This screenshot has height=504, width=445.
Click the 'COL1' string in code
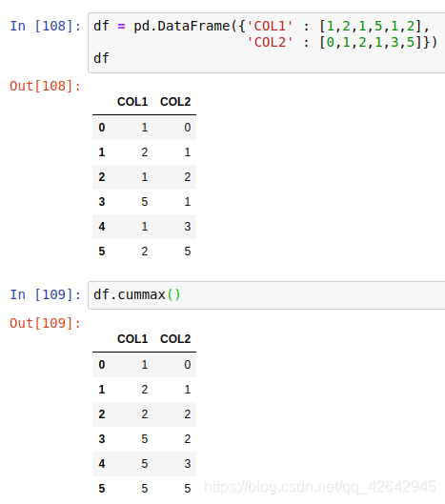pyautogui.click(x=270, y=26)
